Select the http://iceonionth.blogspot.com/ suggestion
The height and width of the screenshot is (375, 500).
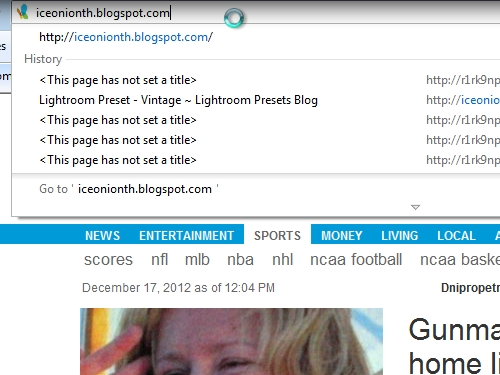(x=126, y=37)
